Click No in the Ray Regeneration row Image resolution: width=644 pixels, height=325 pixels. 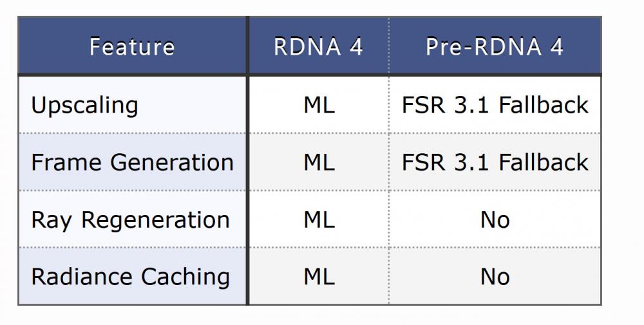click(495, 220)
